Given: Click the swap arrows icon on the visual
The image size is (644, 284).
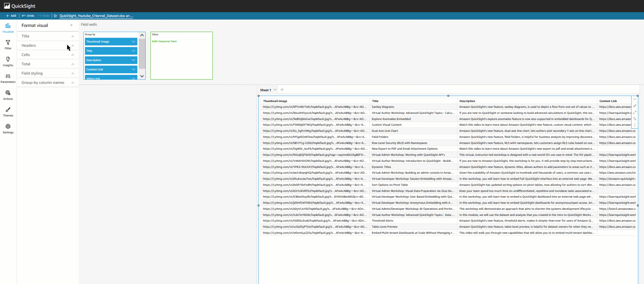Looking at the screenshot, I should (x=635, y=119).
